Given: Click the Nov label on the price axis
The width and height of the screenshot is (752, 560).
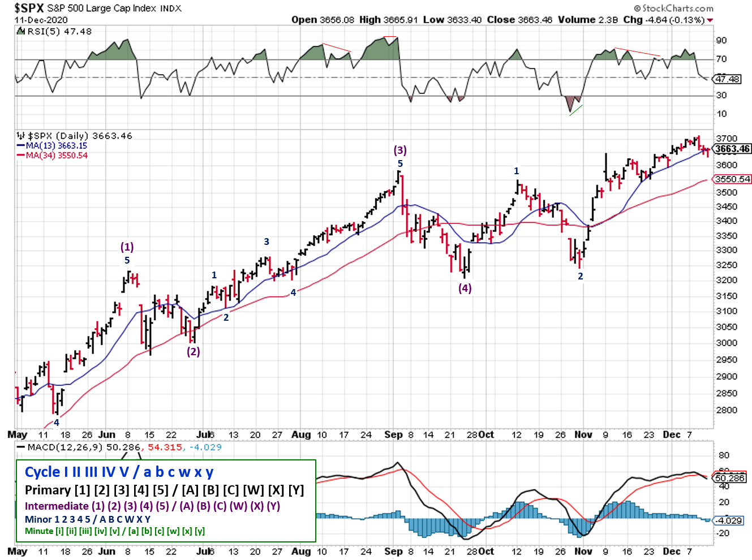Looking at the screenshot, I should (x=583, y=434).
